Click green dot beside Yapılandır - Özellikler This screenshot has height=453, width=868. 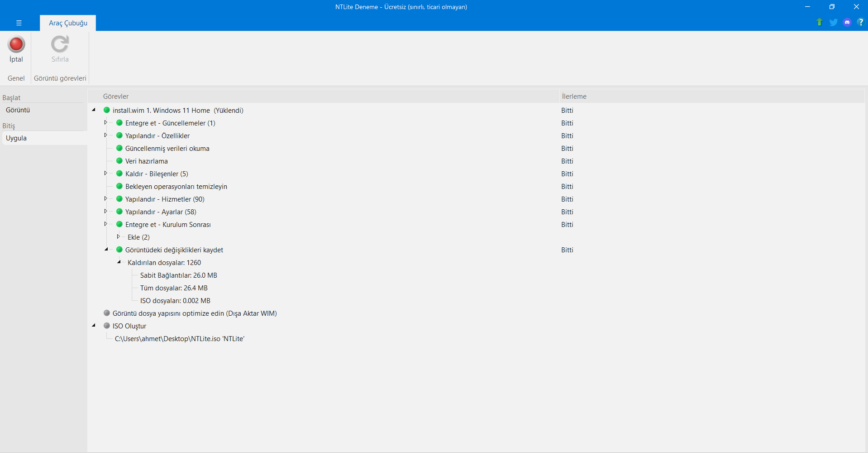(x=119, y=135)
